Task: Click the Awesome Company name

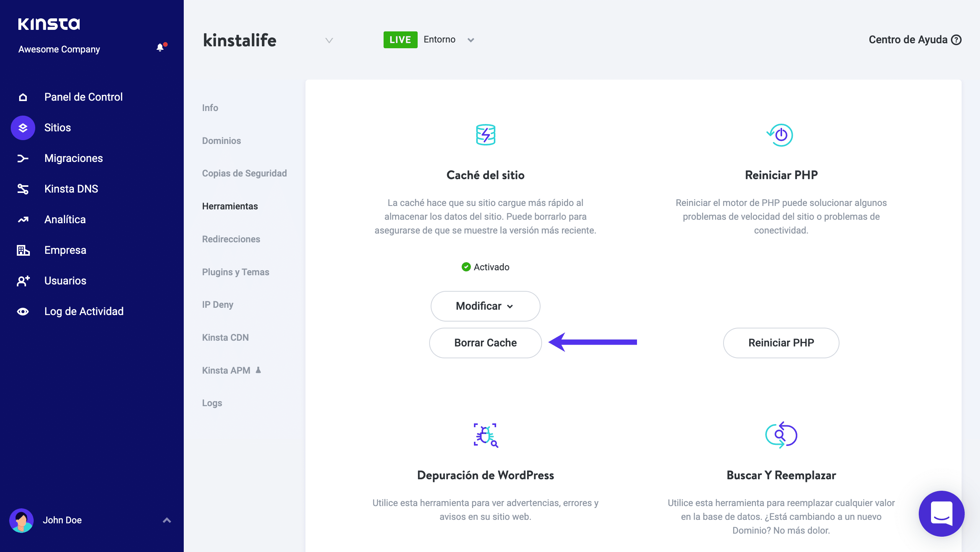Action: coord(59,49)
